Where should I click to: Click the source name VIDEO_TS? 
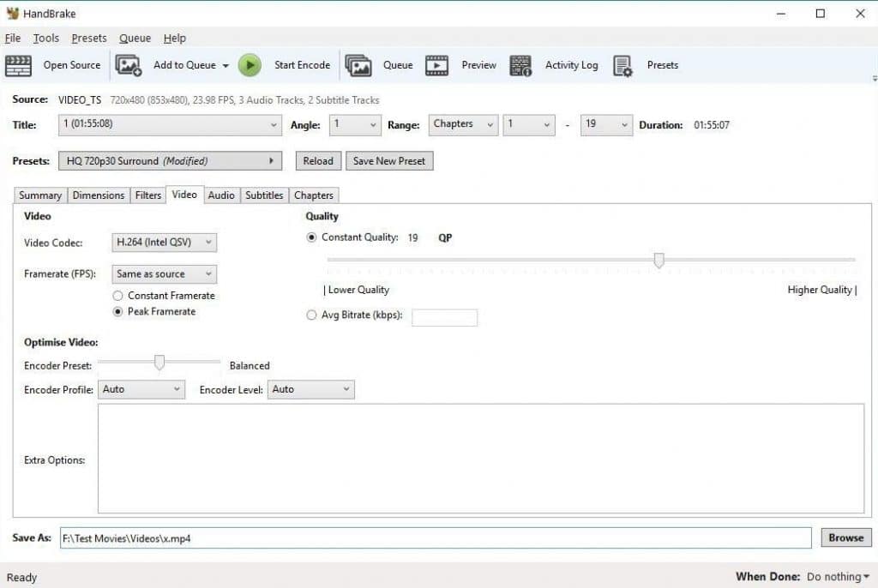coord(80,100)
